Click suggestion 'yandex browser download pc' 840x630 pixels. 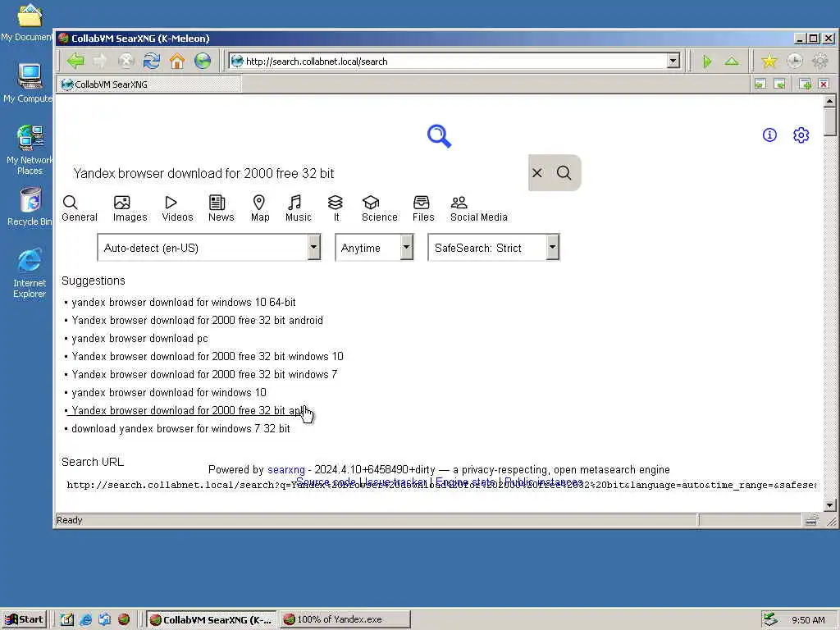(x=139, y=339)
